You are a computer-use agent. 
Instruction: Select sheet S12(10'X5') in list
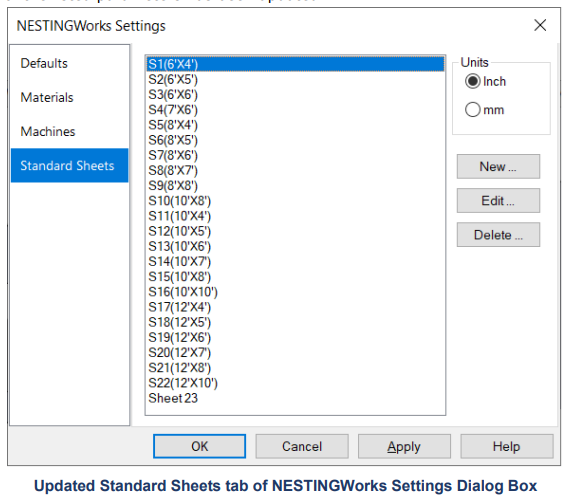[295, 231]
